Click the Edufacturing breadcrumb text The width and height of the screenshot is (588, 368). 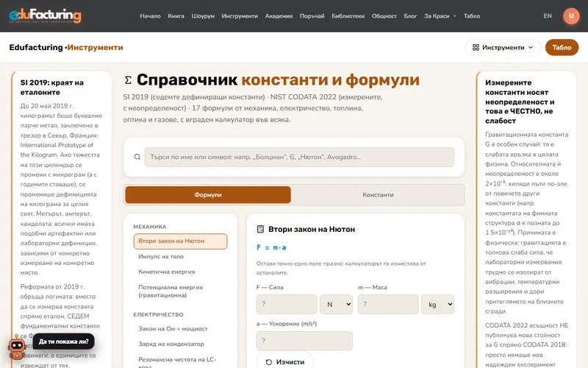click(35, 47)
